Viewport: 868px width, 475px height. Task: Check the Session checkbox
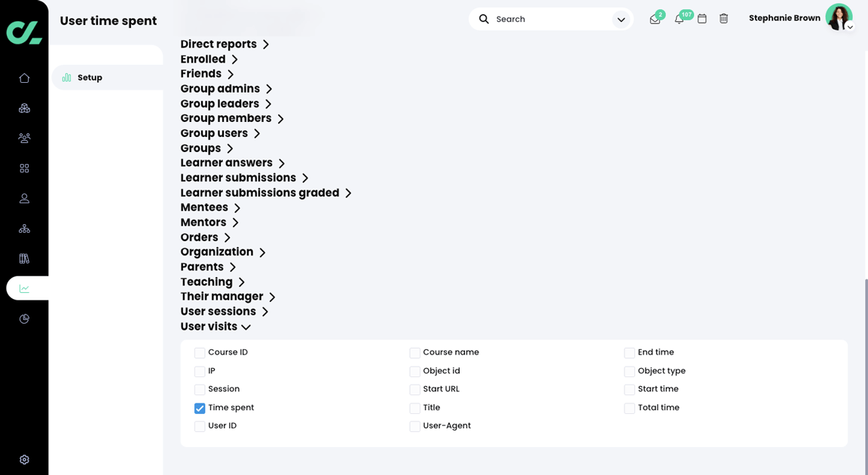(200, 389)
